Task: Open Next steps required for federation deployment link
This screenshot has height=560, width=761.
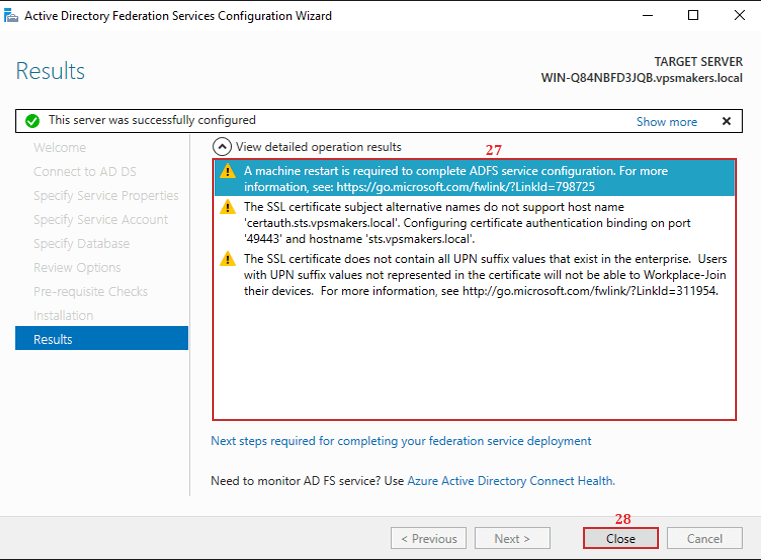Action: pos(401,441)
